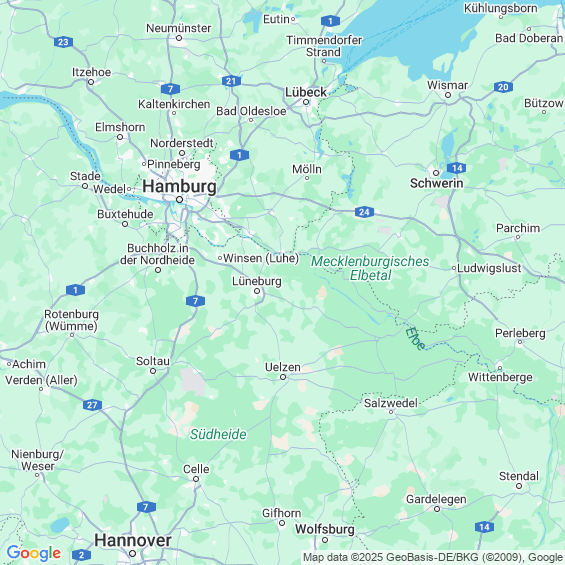The image size is (565, 565).
Task: Click the A14 shield next to Schwerin
Action: tap(457, 168)
